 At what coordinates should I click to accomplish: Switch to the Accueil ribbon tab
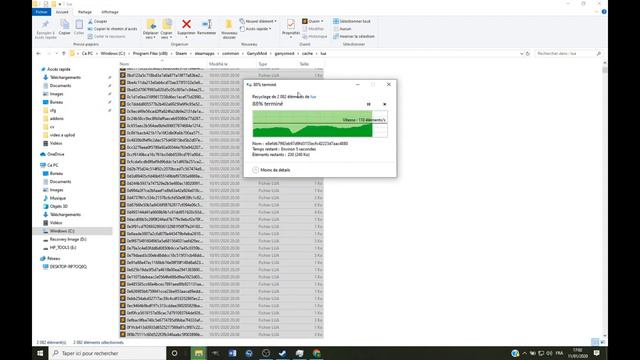click(x=62, y=12)
